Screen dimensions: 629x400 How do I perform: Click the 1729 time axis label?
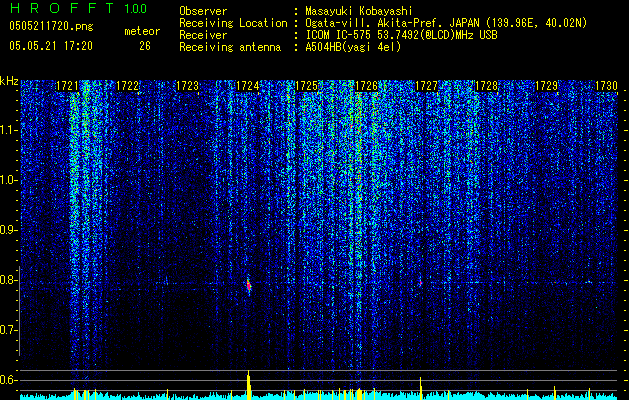pos(546,86)
